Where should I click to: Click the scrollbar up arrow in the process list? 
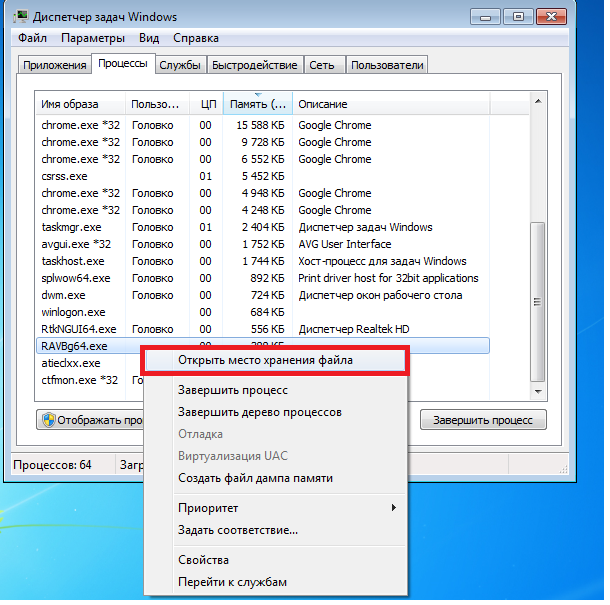pos(539,103)
